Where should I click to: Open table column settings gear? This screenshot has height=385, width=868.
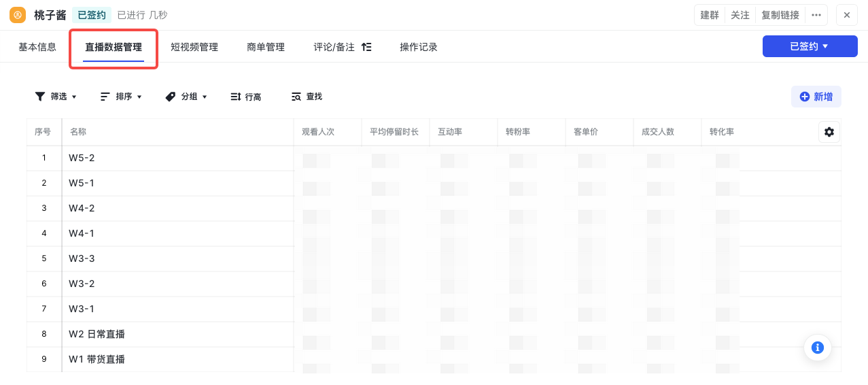point(829,132)
